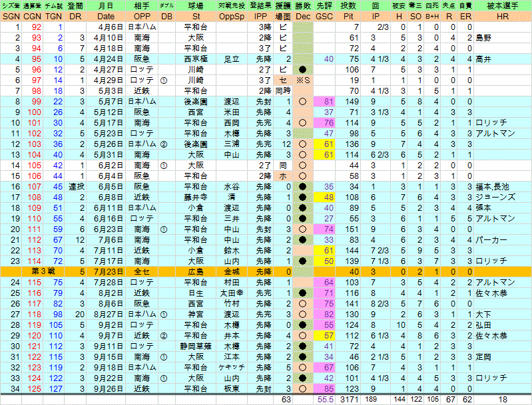The height and width of the screenshot is (405, 532).
Task: Click 連投 cell in row 16
Action: tap(77, 187)
